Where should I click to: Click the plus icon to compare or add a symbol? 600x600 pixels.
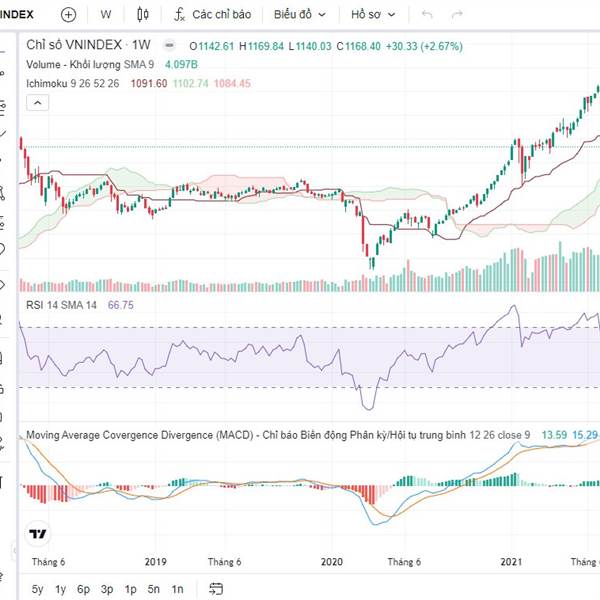point(68,15)
